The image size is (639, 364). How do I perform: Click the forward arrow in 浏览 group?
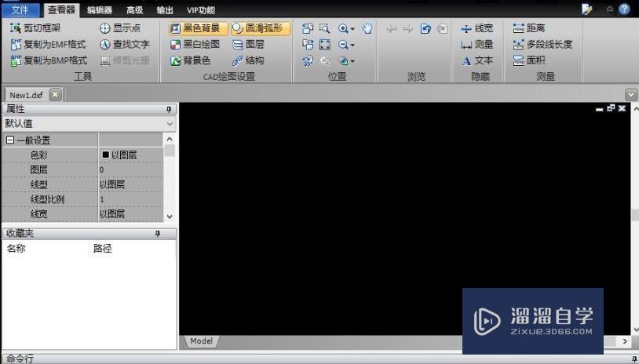click(408, 28)
